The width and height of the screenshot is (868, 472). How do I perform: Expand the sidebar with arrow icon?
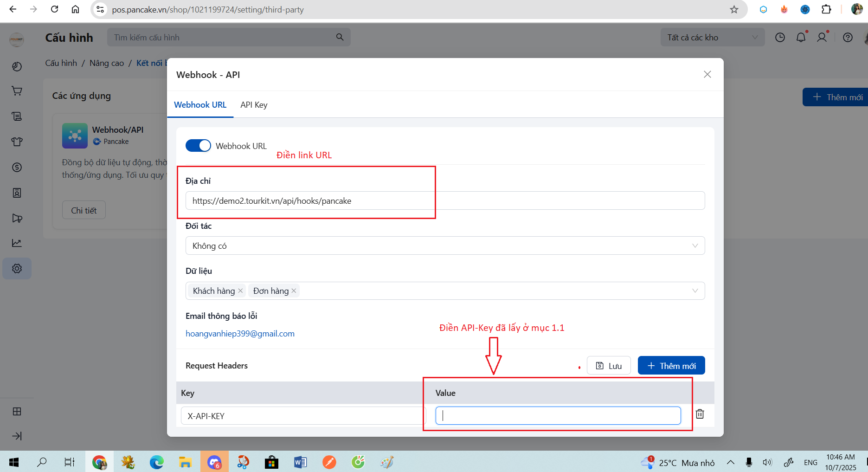pyautogui.click(x=17, y=436)
